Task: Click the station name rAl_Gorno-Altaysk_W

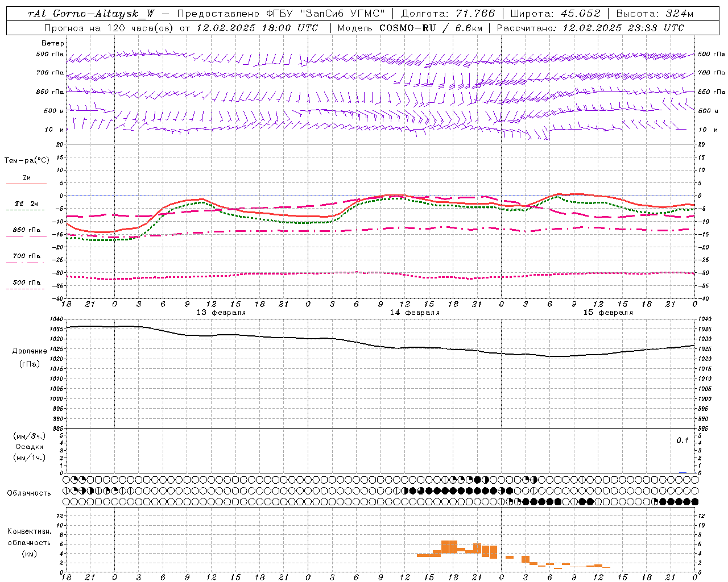Action: [92, 14]
